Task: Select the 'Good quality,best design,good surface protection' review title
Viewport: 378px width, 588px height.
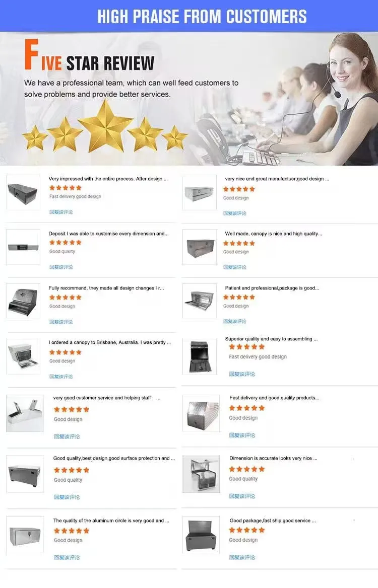Action: coord(114,458)
